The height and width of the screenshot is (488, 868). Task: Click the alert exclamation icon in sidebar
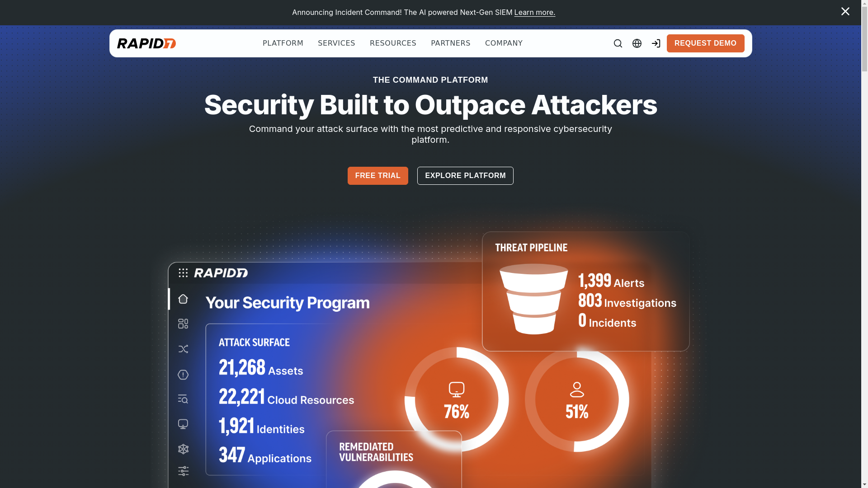(x=183, y=375)
